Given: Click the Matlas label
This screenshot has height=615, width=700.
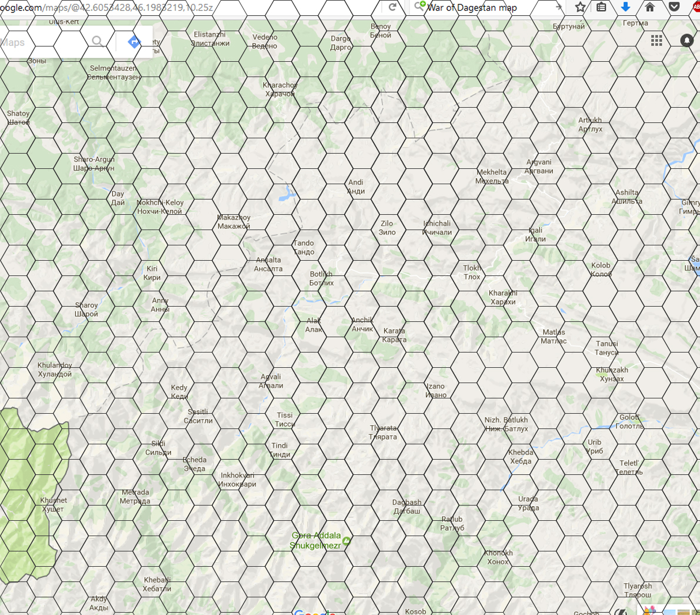Looking at the screenshot, I should (x=554, y=336).
